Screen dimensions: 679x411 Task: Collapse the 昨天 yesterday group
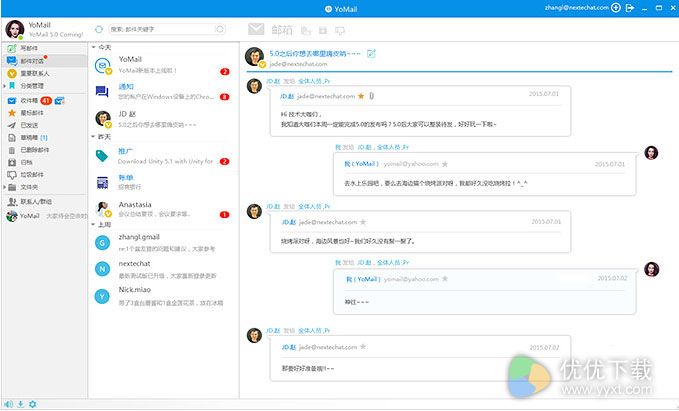tap(93, 136)
